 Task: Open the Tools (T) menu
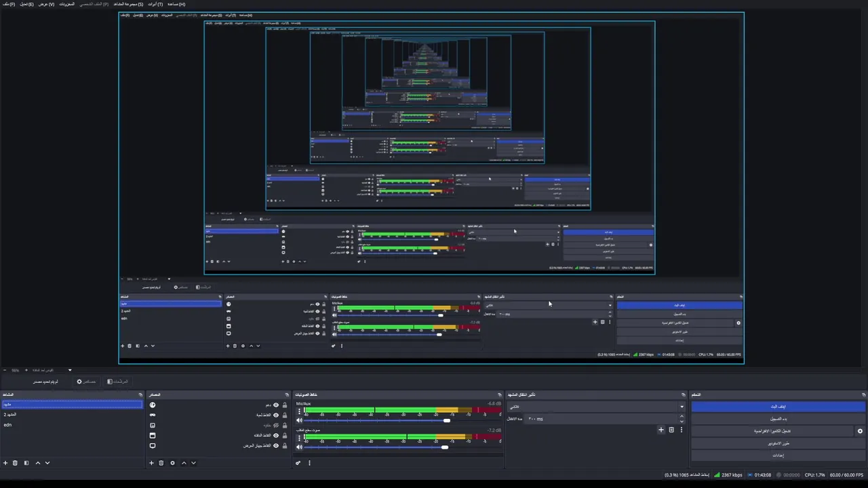(x=155, y=4)
